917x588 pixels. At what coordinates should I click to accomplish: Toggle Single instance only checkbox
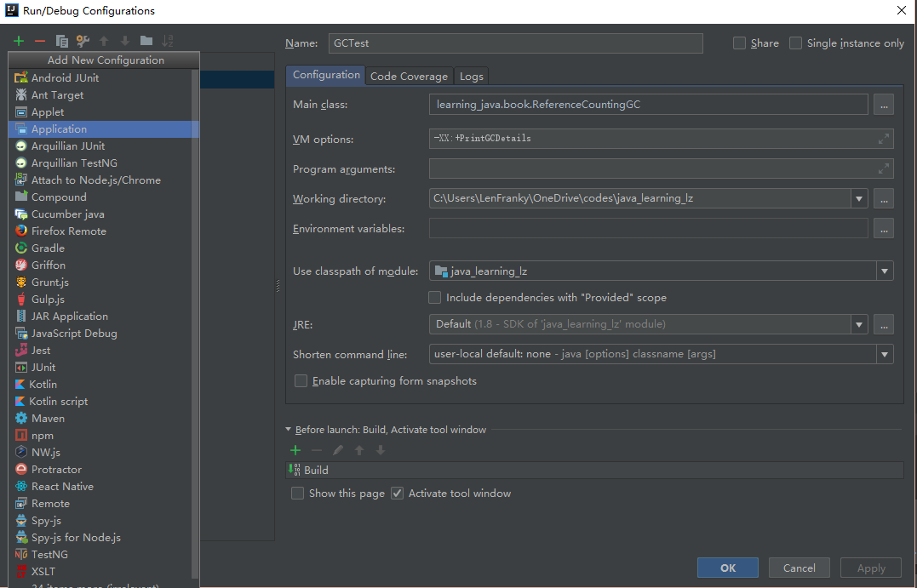pyautogui.click(x=795, y=43)
